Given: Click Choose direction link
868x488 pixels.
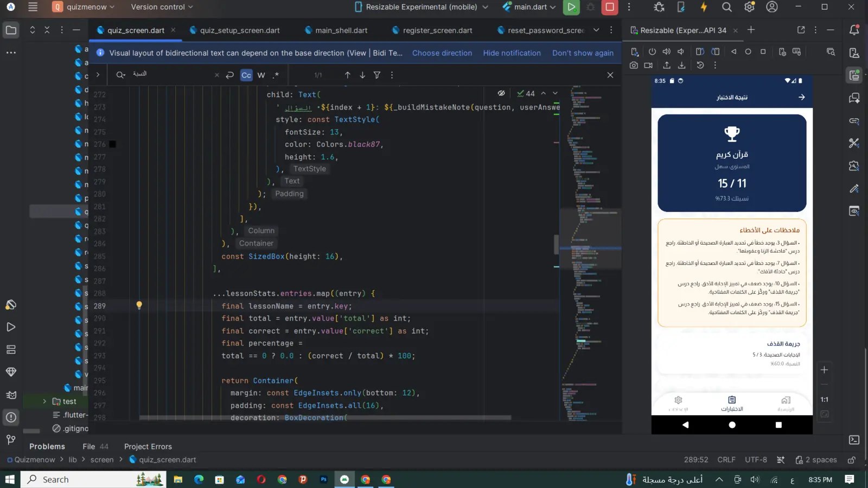Looking at the screenshot, I should point(442,53).
